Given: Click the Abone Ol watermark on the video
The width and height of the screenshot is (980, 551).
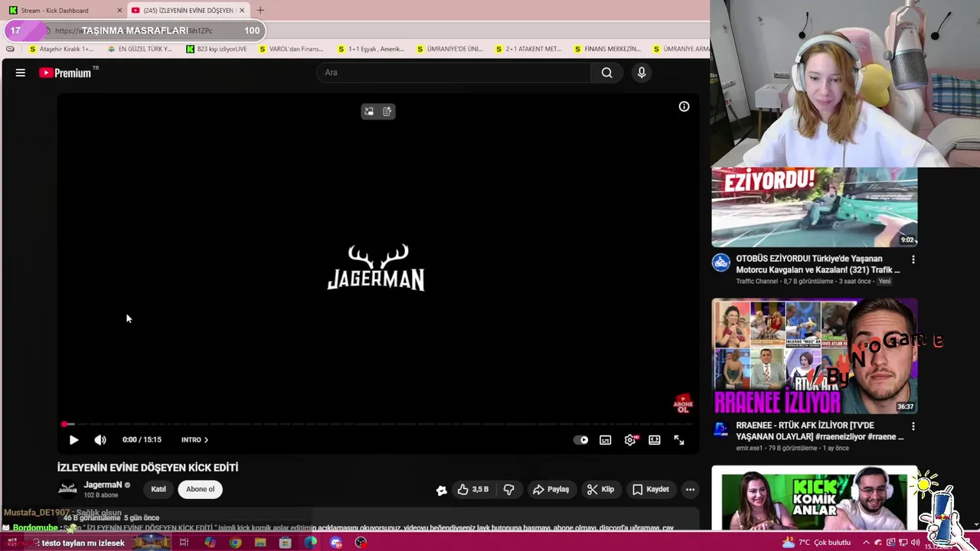Looking at the screenshot, I should pyautogui.click(x=682, y=404).
